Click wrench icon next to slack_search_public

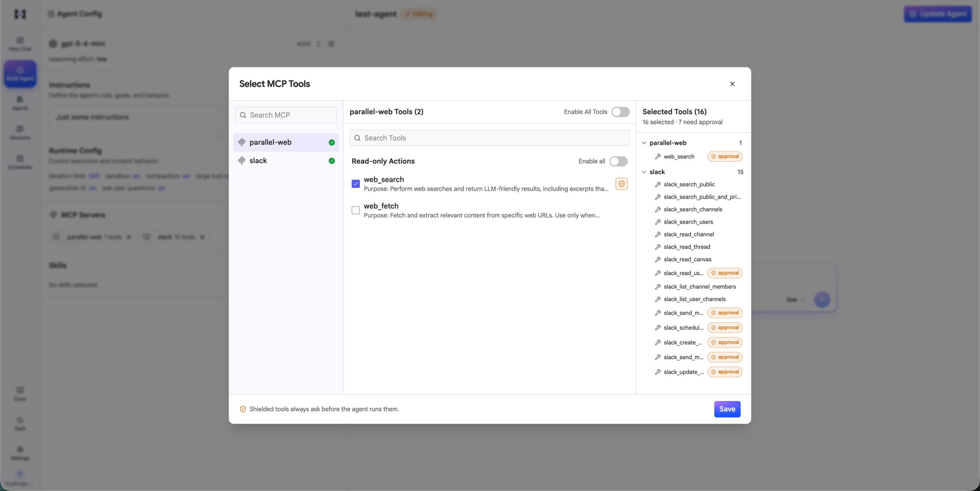tap(658, 184)
